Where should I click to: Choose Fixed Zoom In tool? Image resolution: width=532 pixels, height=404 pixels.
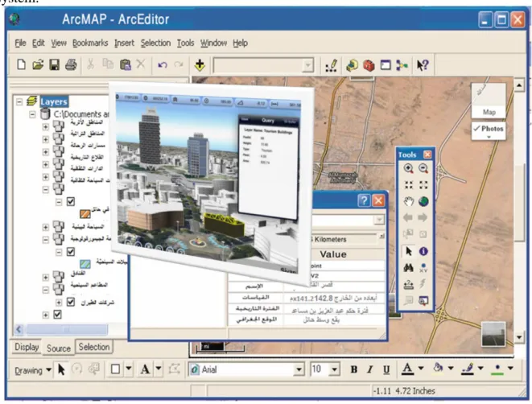(x=409, y=185)
